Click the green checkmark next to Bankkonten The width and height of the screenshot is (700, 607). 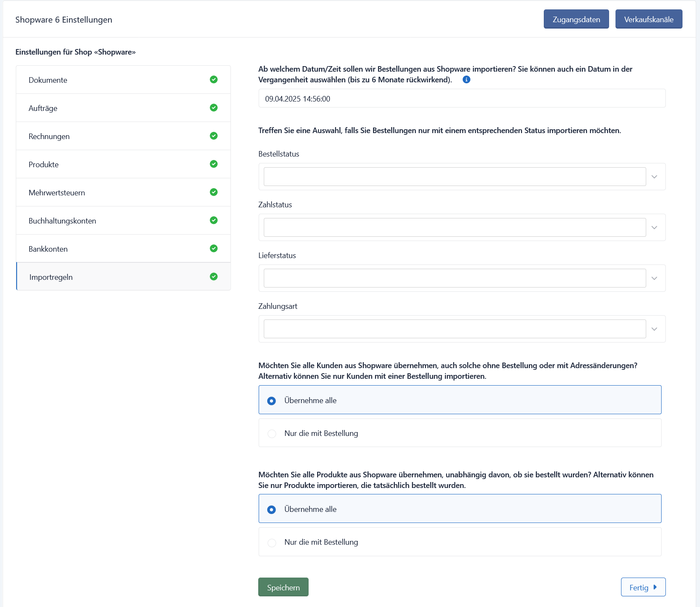[x=214, y=248]
